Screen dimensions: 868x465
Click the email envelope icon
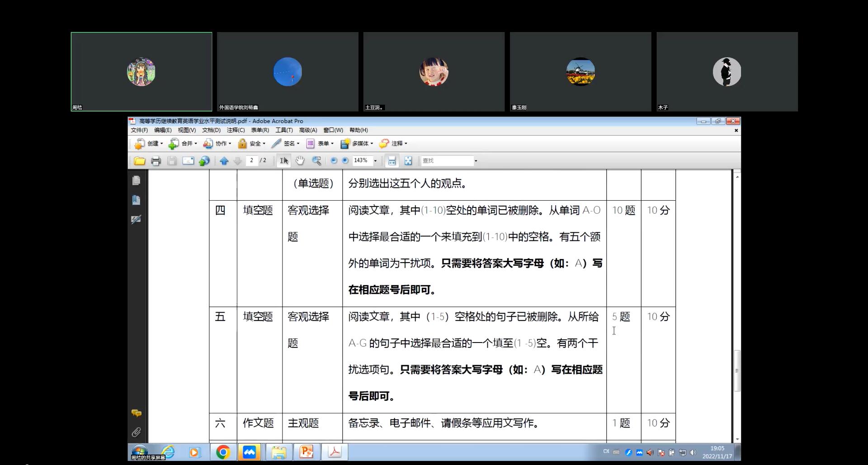click(188, 161)
